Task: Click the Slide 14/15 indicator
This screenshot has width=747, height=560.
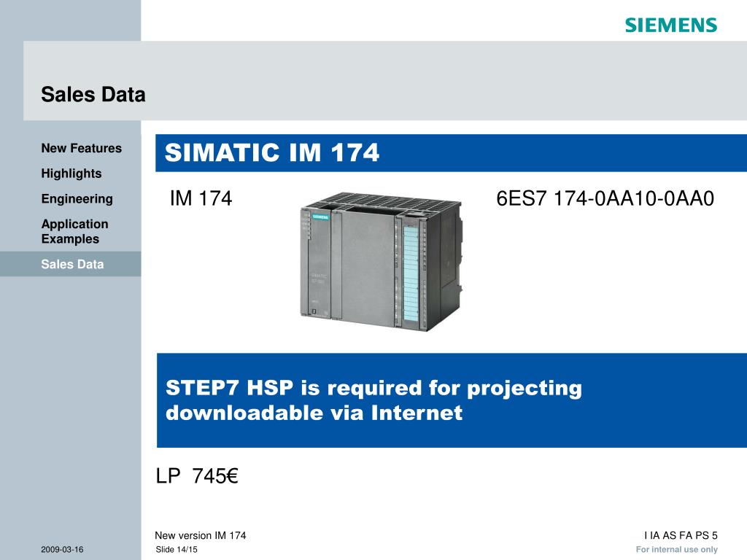Action: [177, 550]
